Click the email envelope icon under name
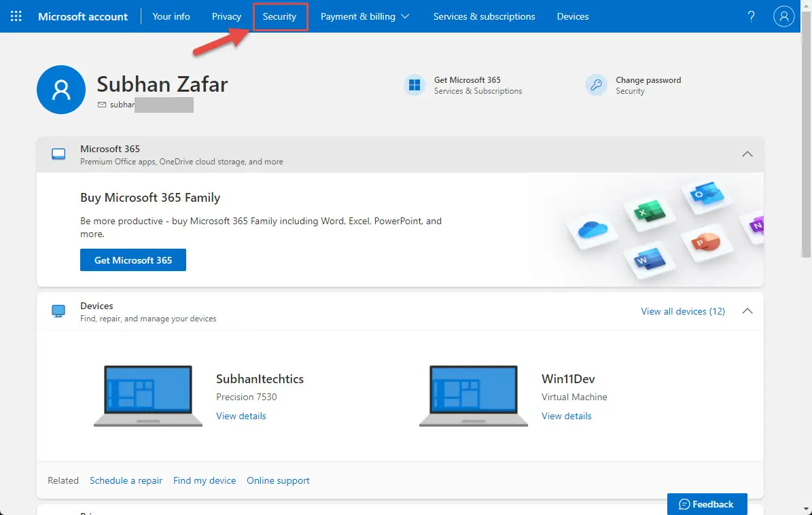This screenshot has width=812, height=515. (102, 105)
